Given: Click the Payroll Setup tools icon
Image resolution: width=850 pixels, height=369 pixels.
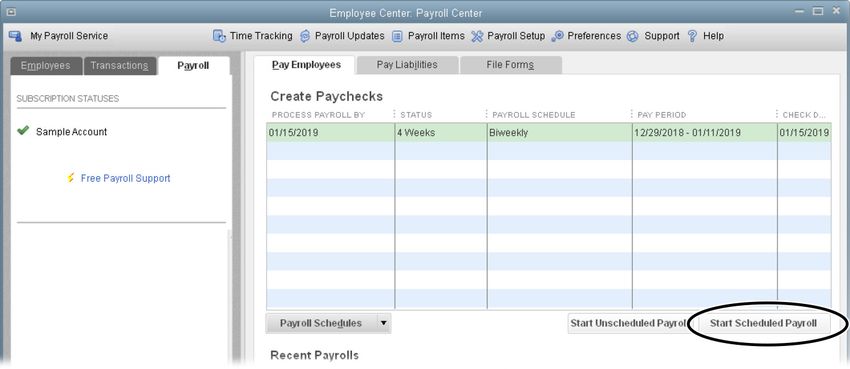Looking at the screenshot, I should tap(477, 36).
